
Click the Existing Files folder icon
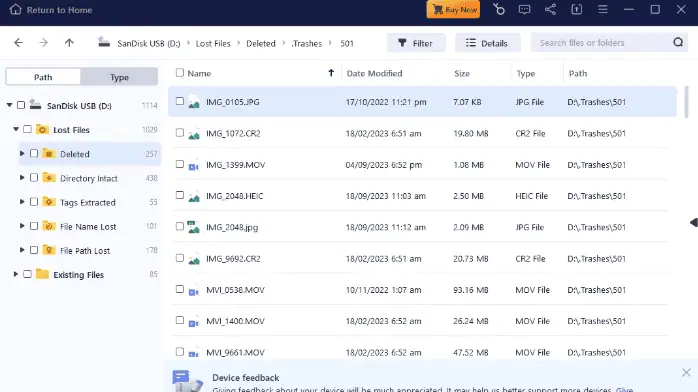(x=42, y=274)
